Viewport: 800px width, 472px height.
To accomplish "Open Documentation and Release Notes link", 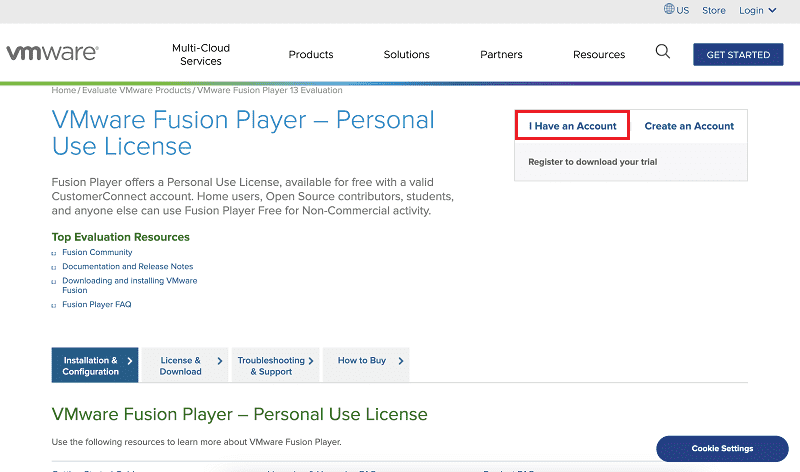I will [128, 266].
